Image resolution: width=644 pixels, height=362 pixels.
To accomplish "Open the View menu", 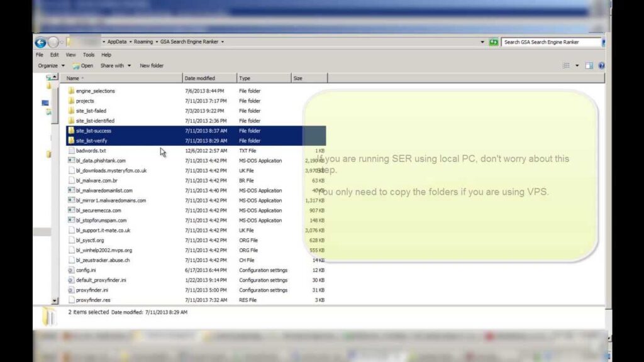I will tap(70, 55).
